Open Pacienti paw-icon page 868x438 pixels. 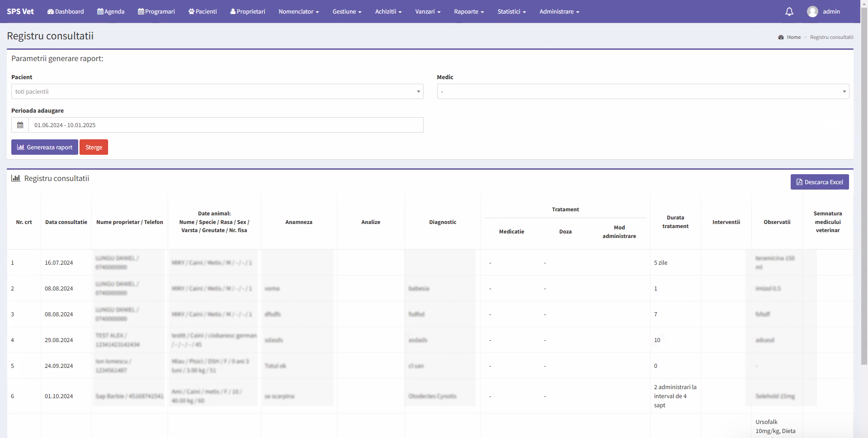pyautogui.click(x=203, y=12)
